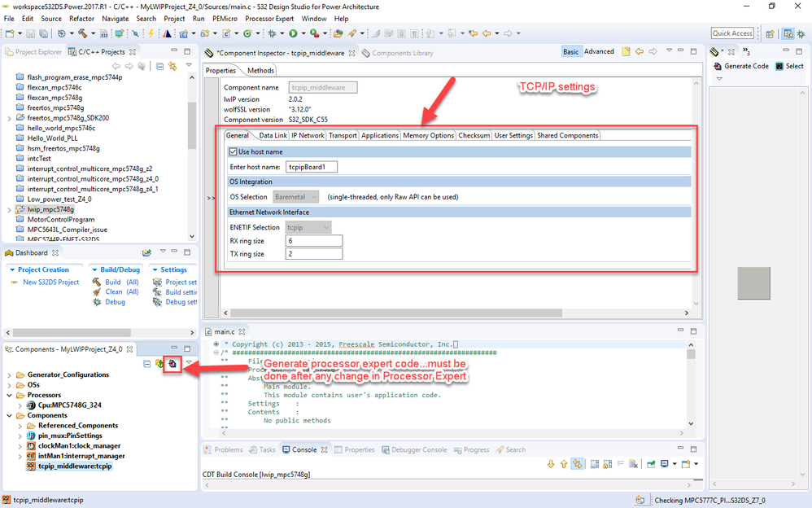Viewport: 812px width, 508px height.
Task: Click the Search flashlight icon in the toolbar
Action: 352,33
